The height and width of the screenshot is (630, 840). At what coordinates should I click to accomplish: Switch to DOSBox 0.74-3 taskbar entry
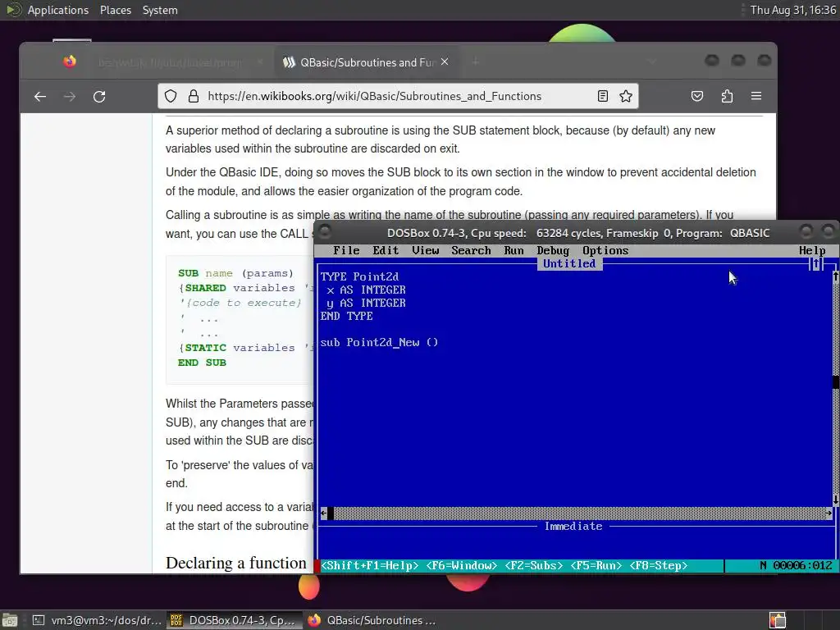(x=234, y=620)
